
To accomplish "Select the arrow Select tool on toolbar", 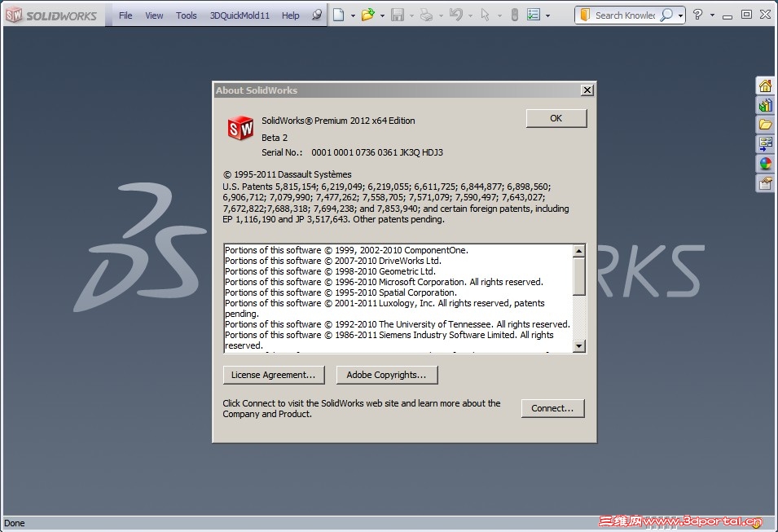I will pyautogui.click(x=485, y=15).
